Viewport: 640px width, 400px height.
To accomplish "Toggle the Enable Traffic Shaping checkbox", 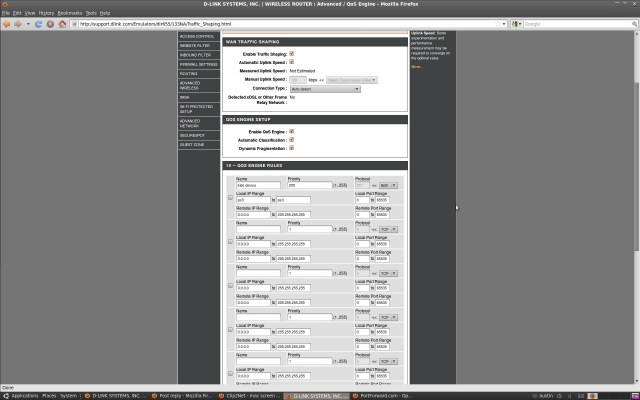I will click(x=291, y=53).
